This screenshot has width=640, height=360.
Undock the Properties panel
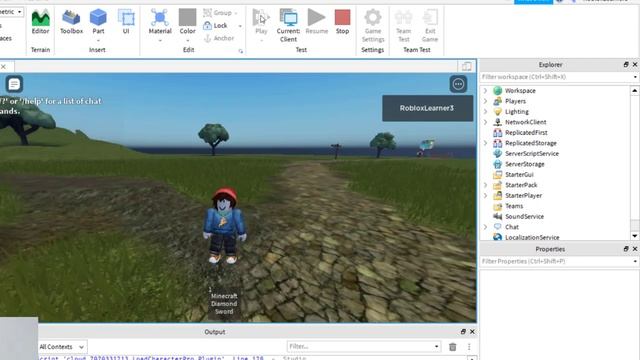coord(626,249)
